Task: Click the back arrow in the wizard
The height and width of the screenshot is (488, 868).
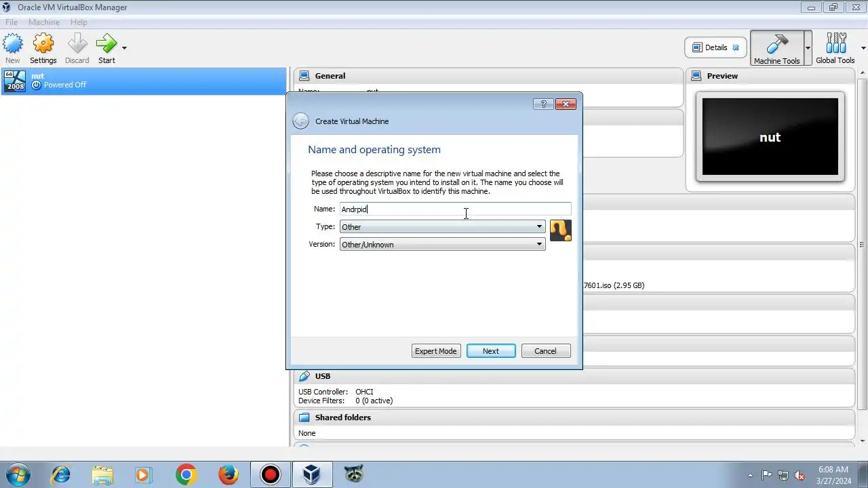Action: click(300, 121)
